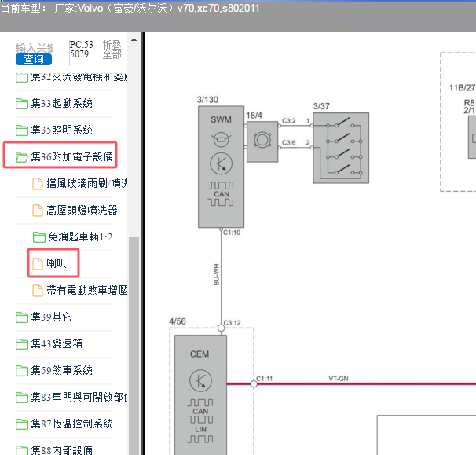Click the folder icon beside 集88內部設備
This screenshot has width=476, height=455.
(x=22, y=450)
